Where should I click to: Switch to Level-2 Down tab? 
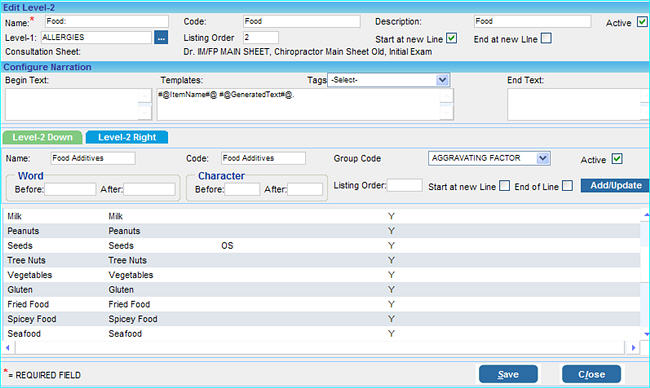42,137
